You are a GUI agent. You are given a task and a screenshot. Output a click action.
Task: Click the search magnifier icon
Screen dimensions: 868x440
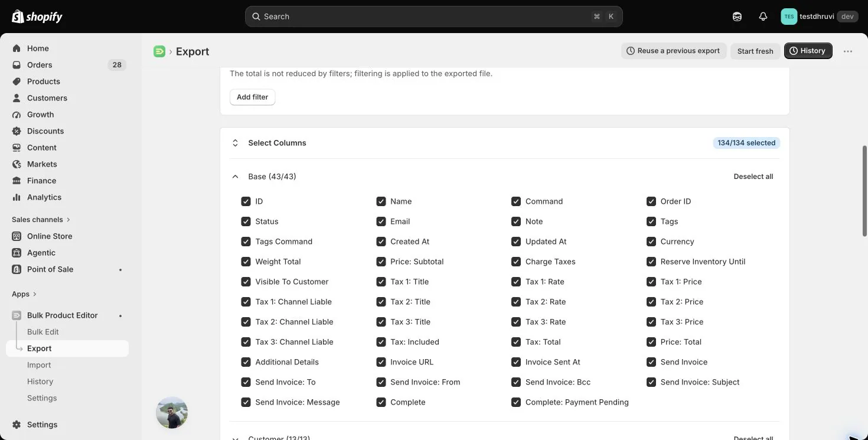click(x=256, y=17)
